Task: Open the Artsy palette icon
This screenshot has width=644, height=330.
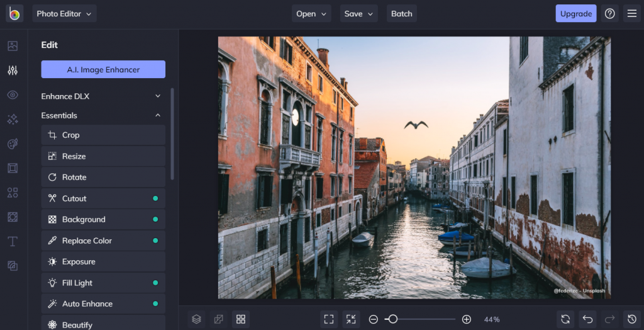Action: (13, 144)
